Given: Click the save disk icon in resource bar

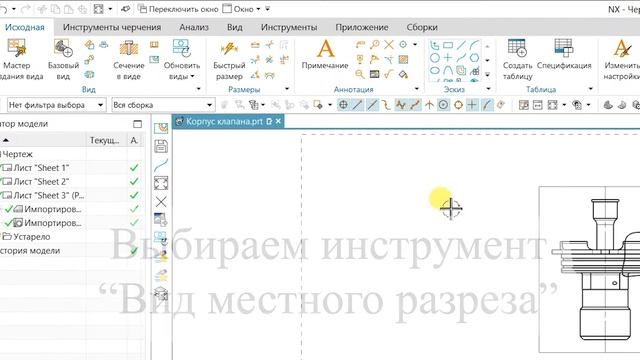Looking at the screenshot, I should tap(161, 146).
